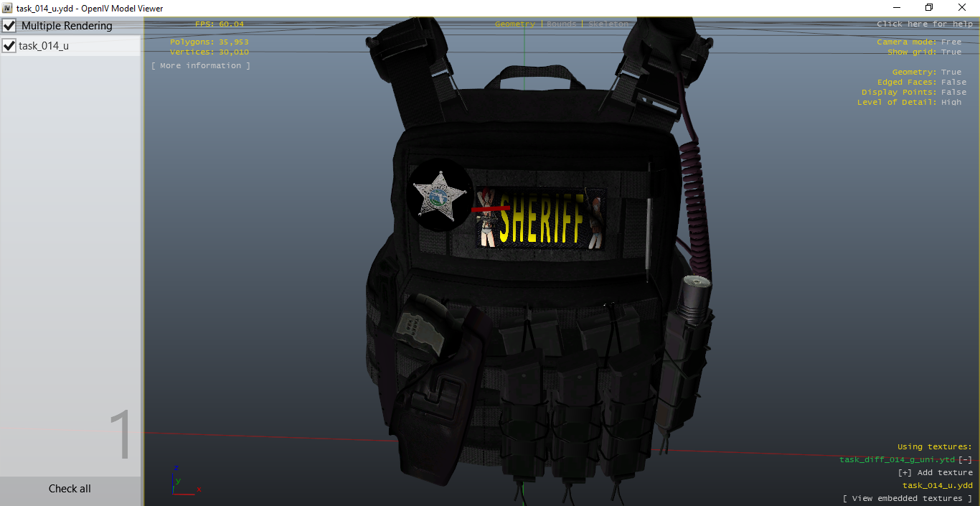Image resolution: width=980 pixels, height=506 pixels.
Task: Maximize the OpenIV Model Viewer window
Action: [929, 8]
